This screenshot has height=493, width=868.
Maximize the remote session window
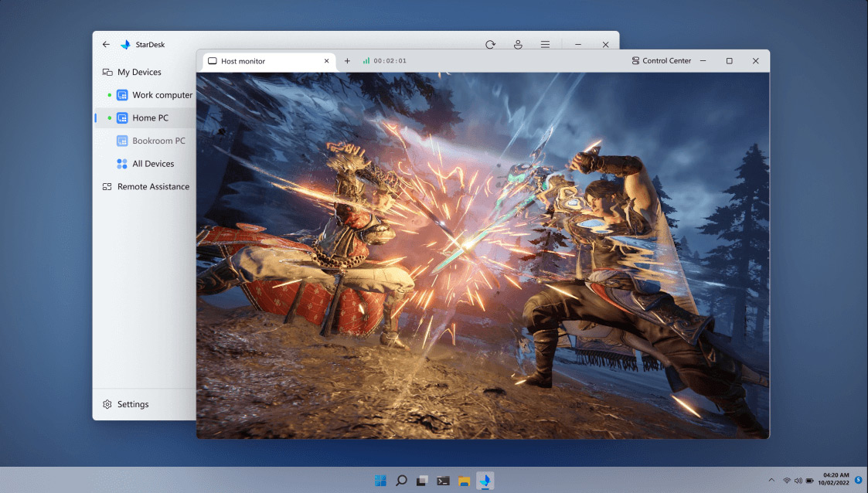(x=729, y=61)
